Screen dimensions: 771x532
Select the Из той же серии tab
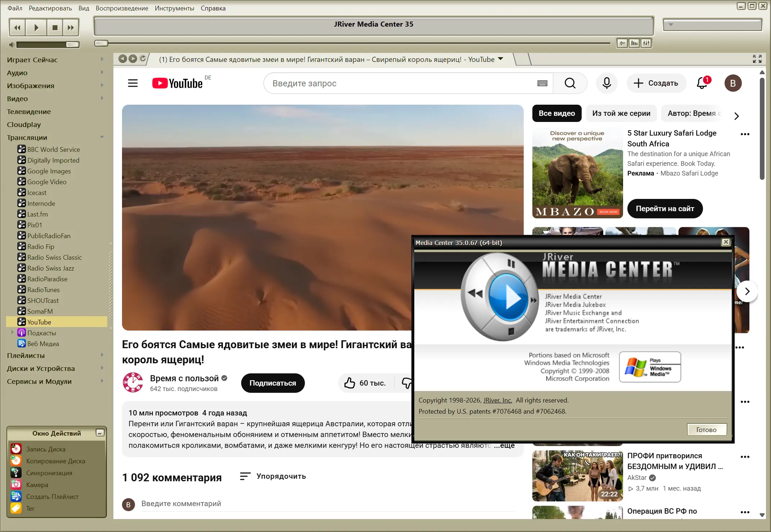point(621,113)
